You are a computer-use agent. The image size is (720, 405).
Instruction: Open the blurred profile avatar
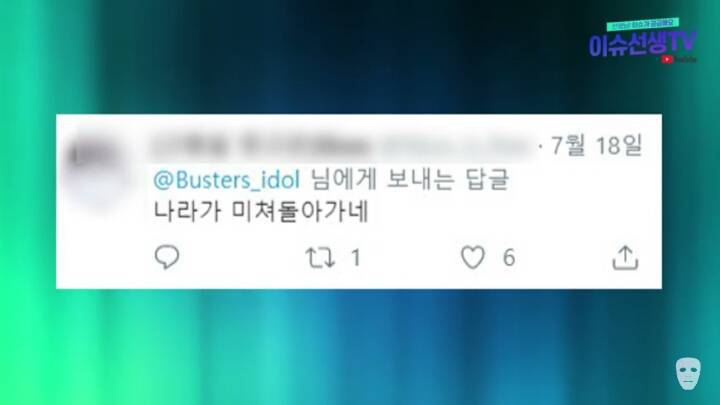click(95, 168)
